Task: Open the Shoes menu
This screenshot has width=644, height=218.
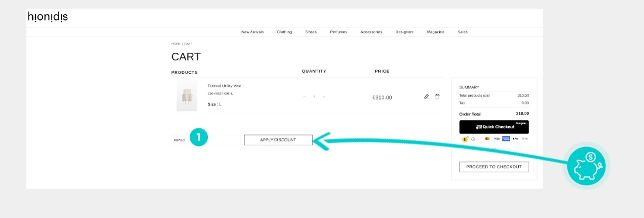Action: pyautogui.click(x=311, y=32)
